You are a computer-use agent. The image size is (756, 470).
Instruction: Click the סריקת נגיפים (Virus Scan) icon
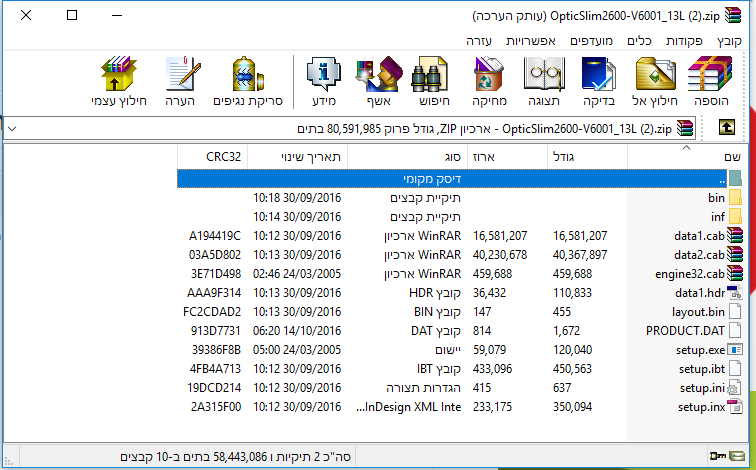coord(247,74)
